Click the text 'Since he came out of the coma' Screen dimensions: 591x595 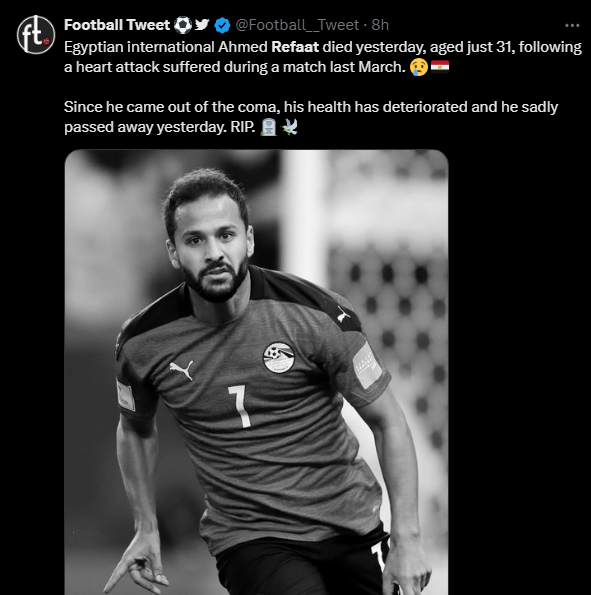(172, 107)
